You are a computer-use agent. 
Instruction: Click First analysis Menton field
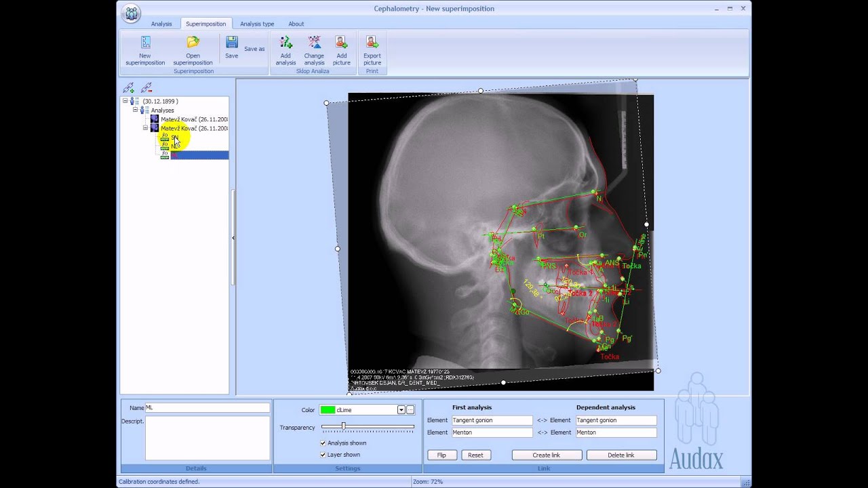(x=492, y=432)
